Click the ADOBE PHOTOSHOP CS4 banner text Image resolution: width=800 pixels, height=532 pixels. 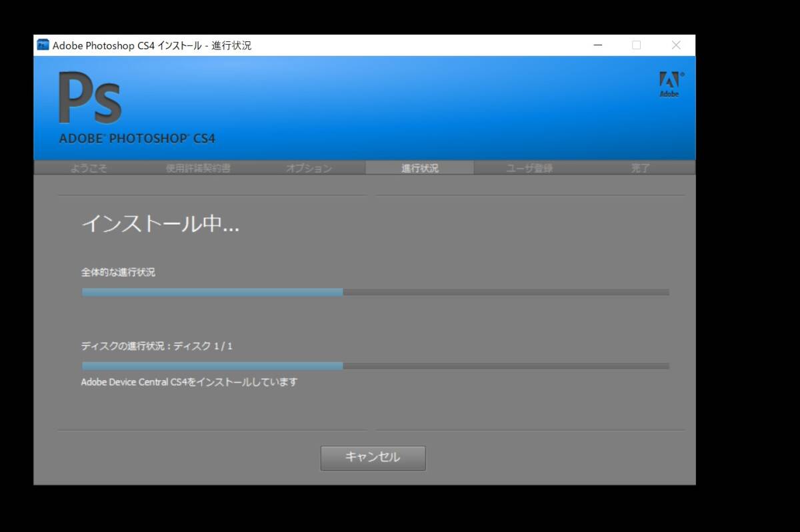[137, 139]
